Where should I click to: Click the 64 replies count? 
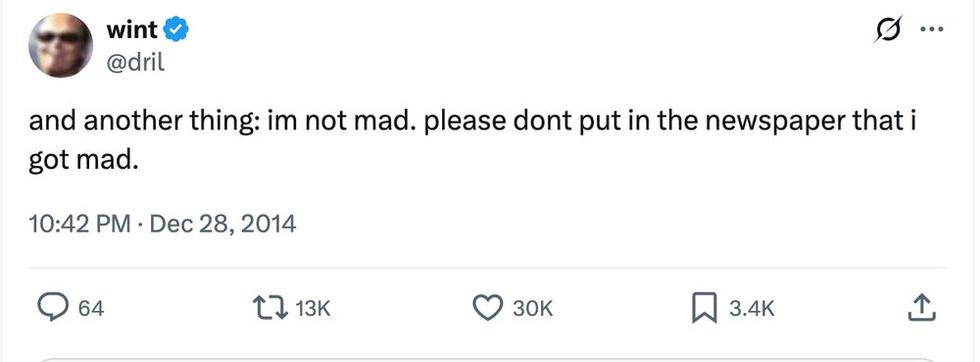pyautogui.click(x=91, y=308)
